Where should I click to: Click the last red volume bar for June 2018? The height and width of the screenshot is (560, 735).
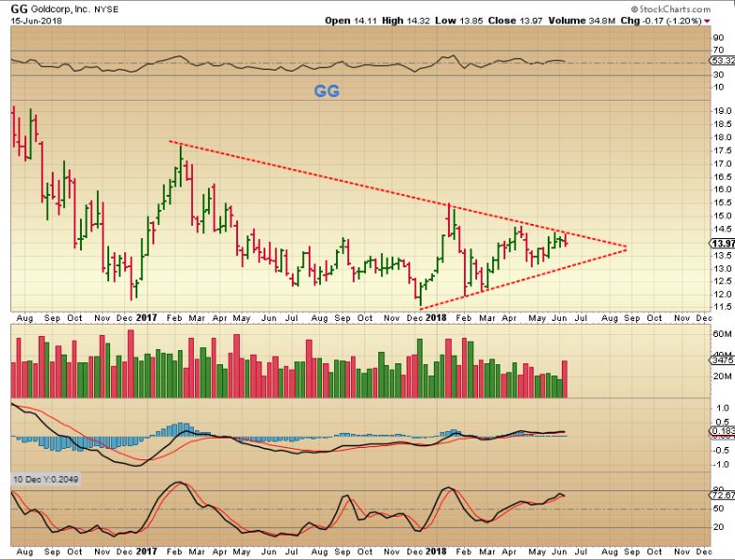pos(565,379)
